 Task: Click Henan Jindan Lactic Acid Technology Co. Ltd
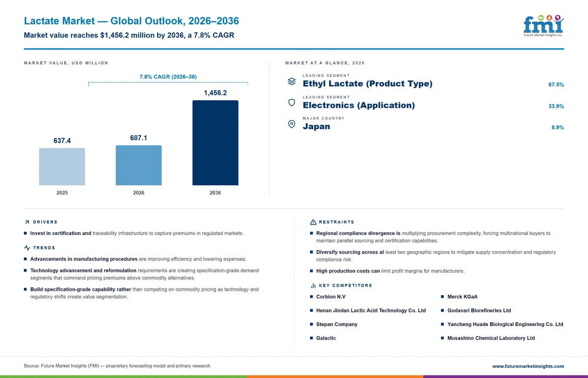coord(371,310)
